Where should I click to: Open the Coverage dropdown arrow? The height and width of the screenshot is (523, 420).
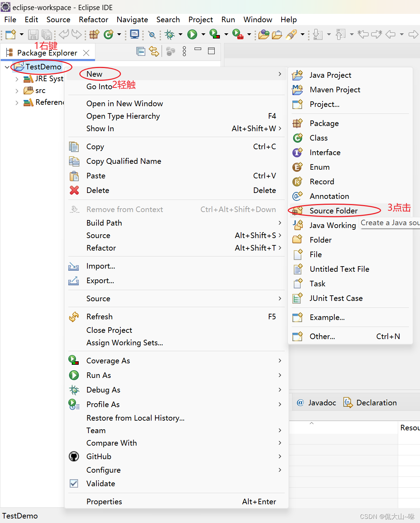[226, 34]
